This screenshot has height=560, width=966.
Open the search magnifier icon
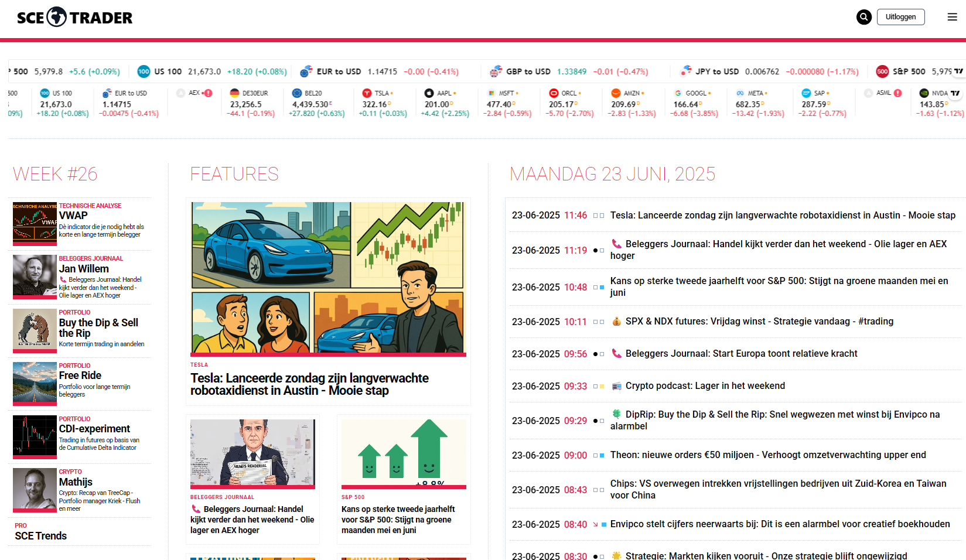pyautogui.click(x=863, y=17)
